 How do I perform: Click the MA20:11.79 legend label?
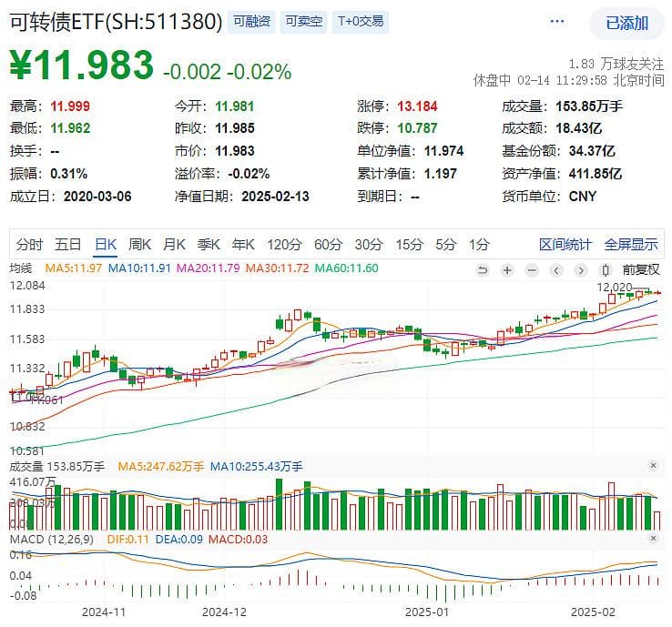coord(209,268)
